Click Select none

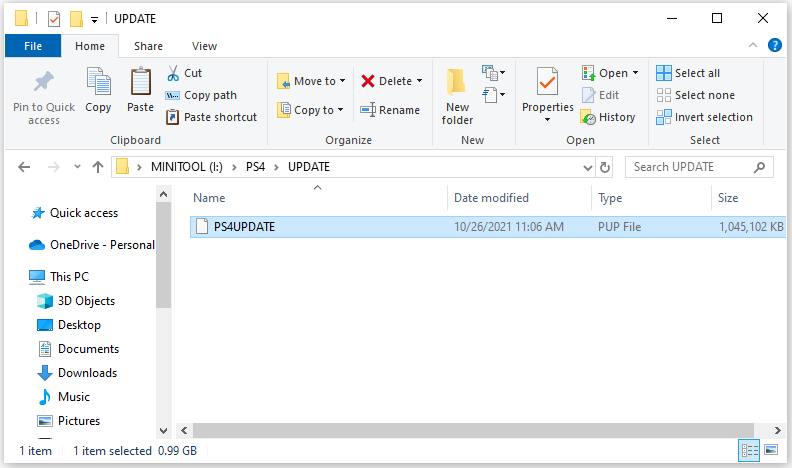click(696, 95)
